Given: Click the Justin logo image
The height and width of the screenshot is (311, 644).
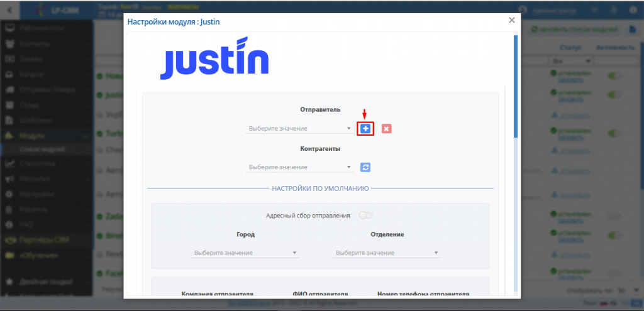Looking at the screenshot, I should point(214,58).
